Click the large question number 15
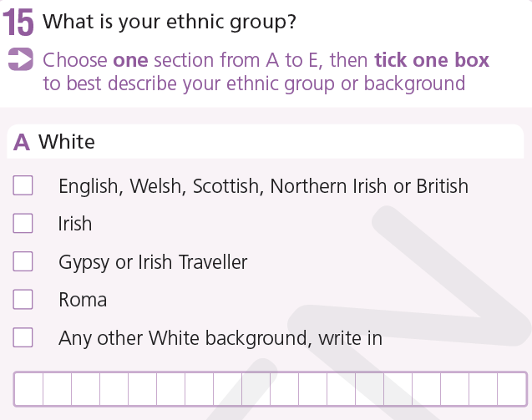532x420 pixels. 18,24
